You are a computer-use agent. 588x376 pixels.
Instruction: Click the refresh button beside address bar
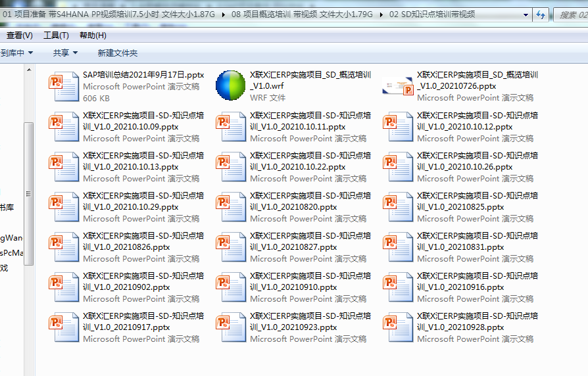click(541, 14)
